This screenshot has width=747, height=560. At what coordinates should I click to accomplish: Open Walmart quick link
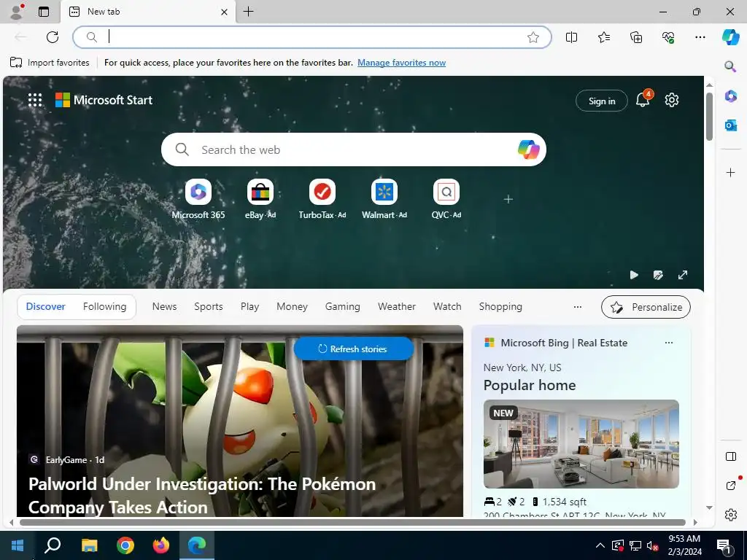pyautogui.click(x=384, y=199)
